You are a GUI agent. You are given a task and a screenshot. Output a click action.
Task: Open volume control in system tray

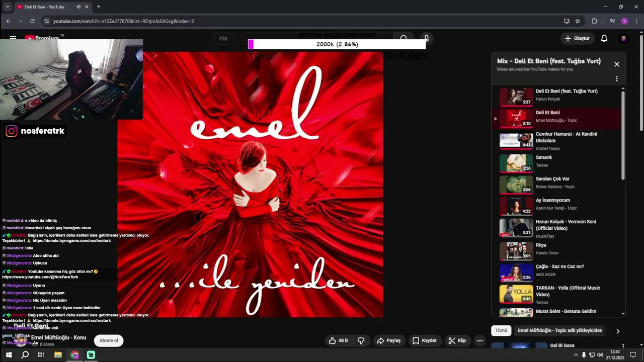[600, 355]
